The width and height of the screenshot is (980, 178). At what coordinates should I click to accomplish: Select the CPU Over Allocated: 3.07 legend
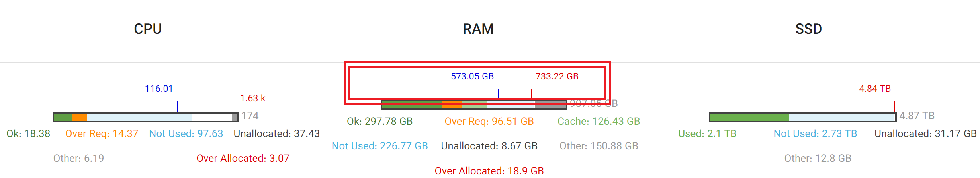coord(243,158)
